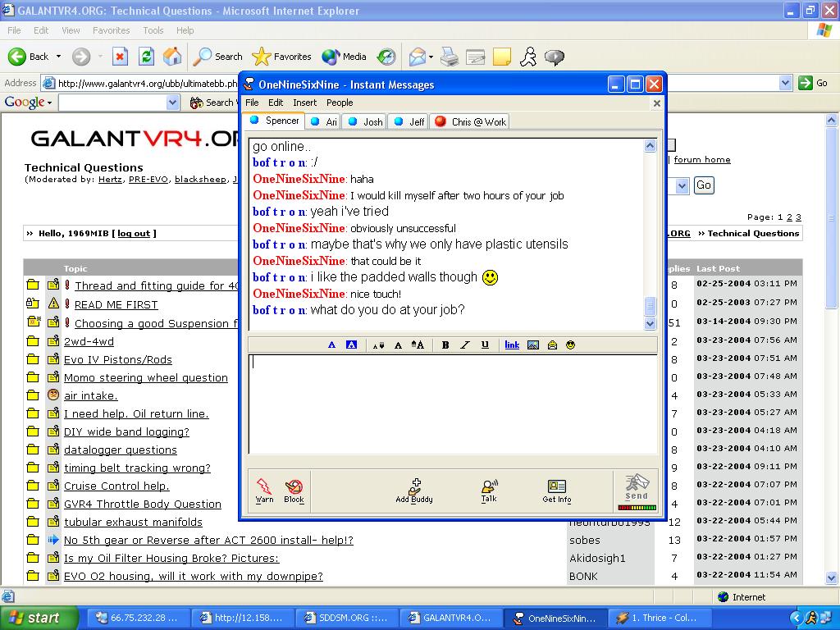Open Get Info for this buddy
840x630 pixels.
(x=556, y=491)
